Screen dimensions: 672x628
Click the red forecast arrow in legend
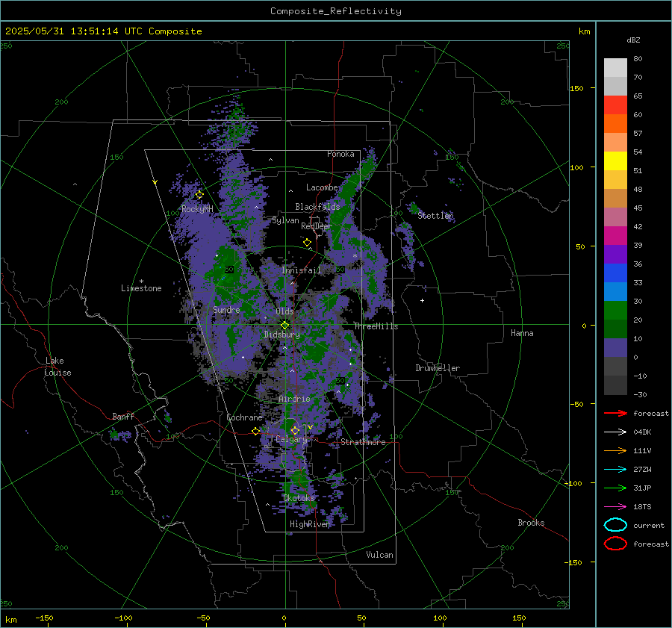pyautogui.click(x=615, y=413)
